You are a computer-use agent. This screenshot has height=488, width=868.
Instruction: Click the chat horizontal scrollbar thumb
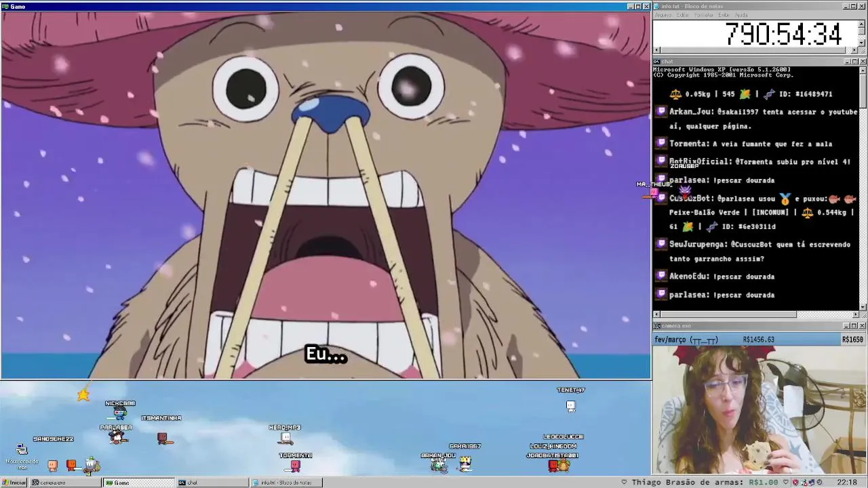click(x=728, y=314)
